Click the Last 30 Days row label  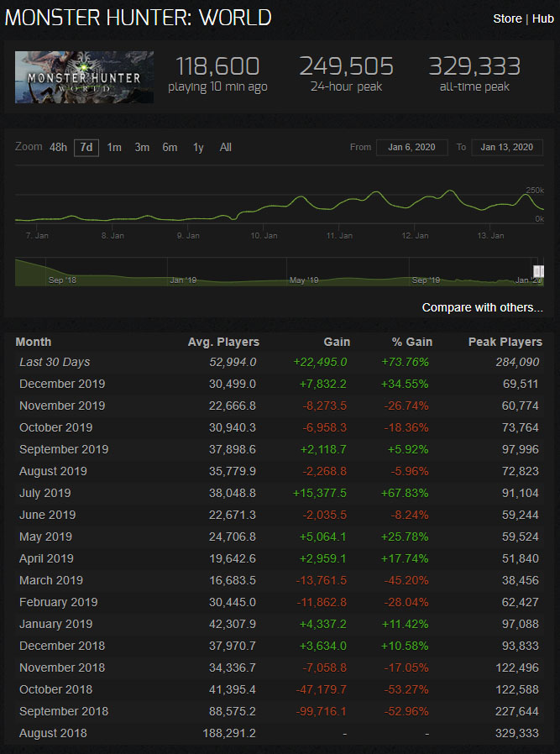coord(55,362)
